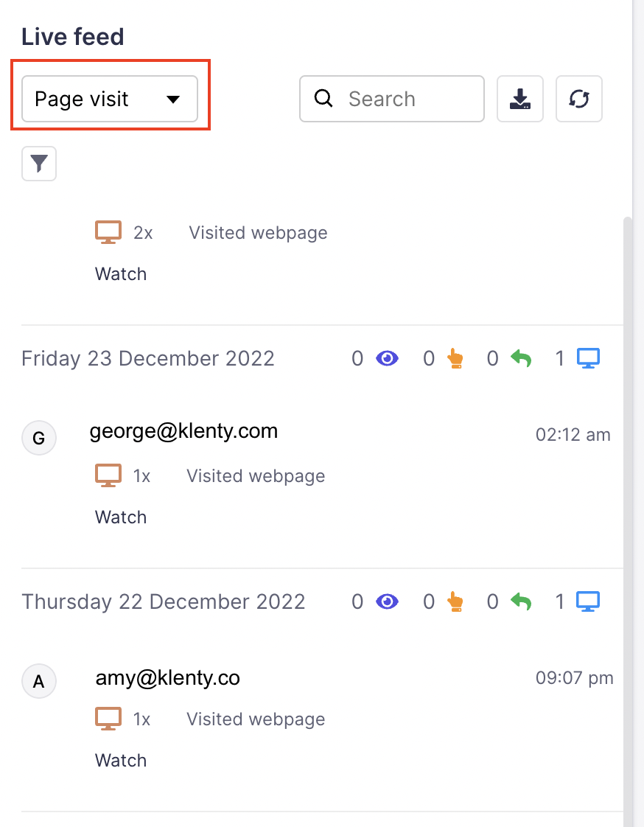Screen dimensions: 644x827
Task: Click the live feed vertical scrollbar
Action: click(x=628, y=516)
